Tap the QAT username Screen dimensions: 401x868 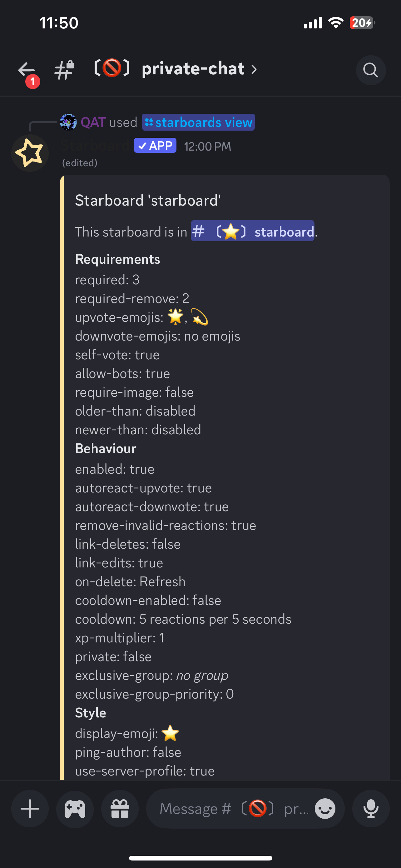[x=93, y=122]
